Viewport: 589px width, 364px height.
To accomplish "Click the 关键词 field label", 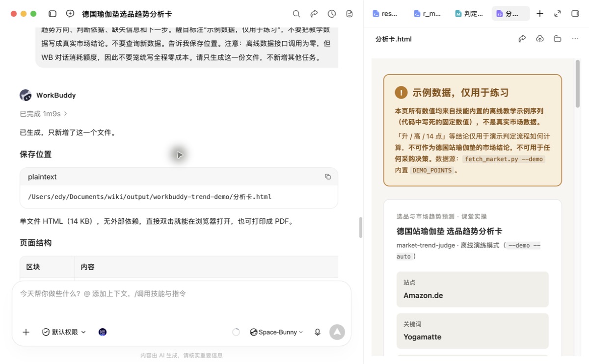I will tap(412, 324).
